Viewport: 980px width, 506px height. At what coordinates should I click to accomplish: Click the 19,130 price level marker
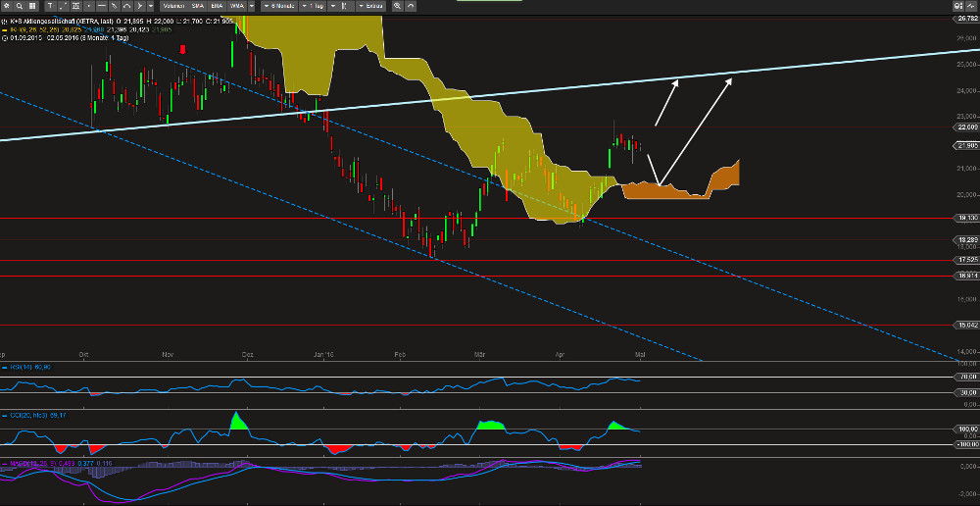(967, 219)
